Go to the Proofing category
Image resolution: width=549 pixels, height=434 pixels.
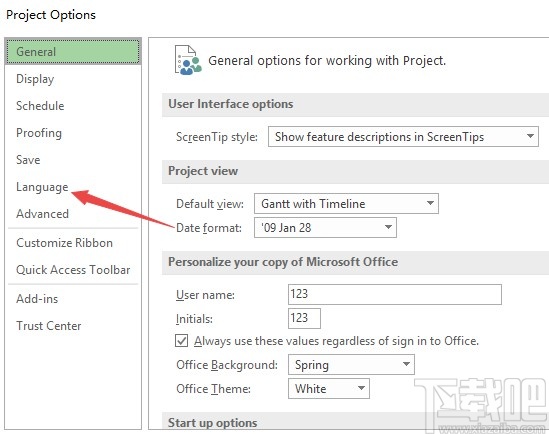tap(39, 133)
